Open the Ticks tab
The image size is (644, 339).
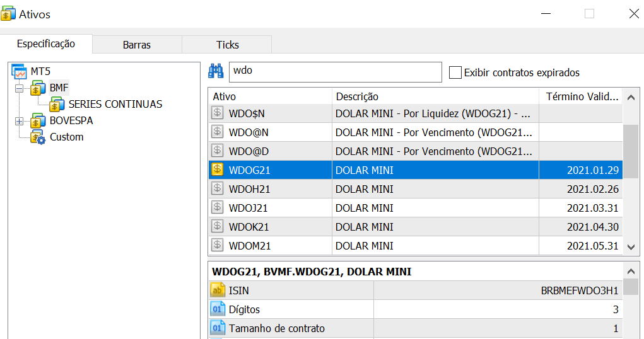pyautogui.click(x=228, y=45)
